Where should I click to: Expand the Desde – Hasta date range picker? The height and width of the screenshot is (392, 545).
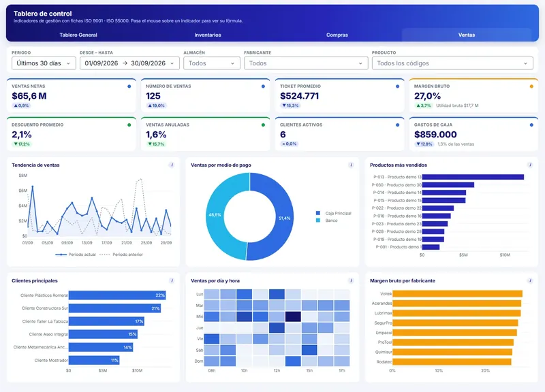pos(129,63)
